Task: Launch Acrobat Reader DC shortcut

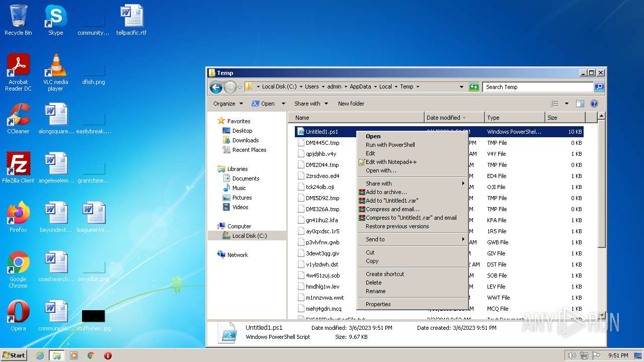Action: (18, 72)
